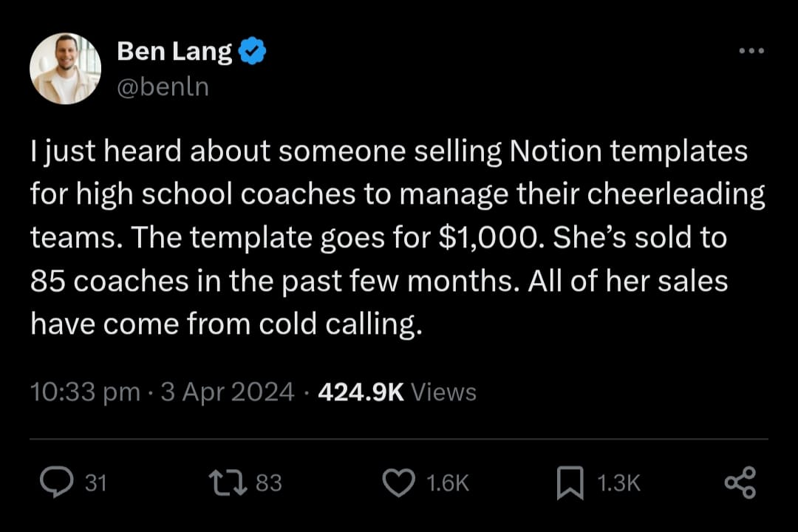Open the share icon options
The image size is (798, 532).
pos(740,482)
